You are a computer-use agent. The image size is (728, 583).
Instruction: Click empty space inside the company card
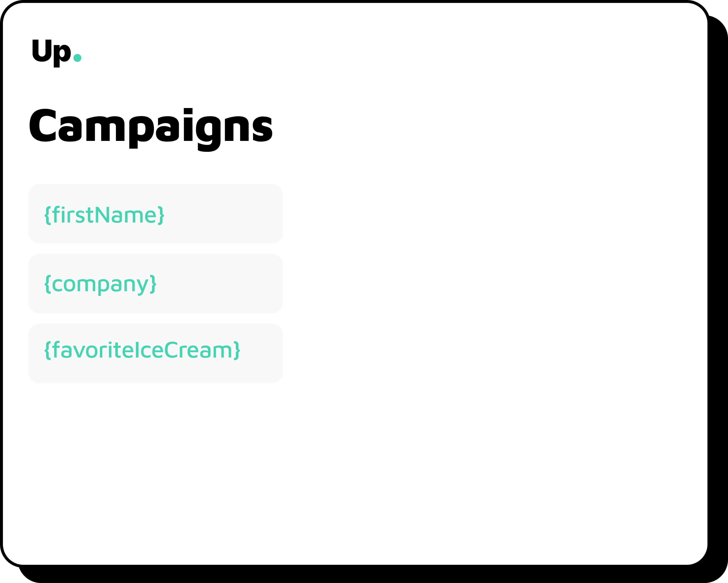pos(220,284)
